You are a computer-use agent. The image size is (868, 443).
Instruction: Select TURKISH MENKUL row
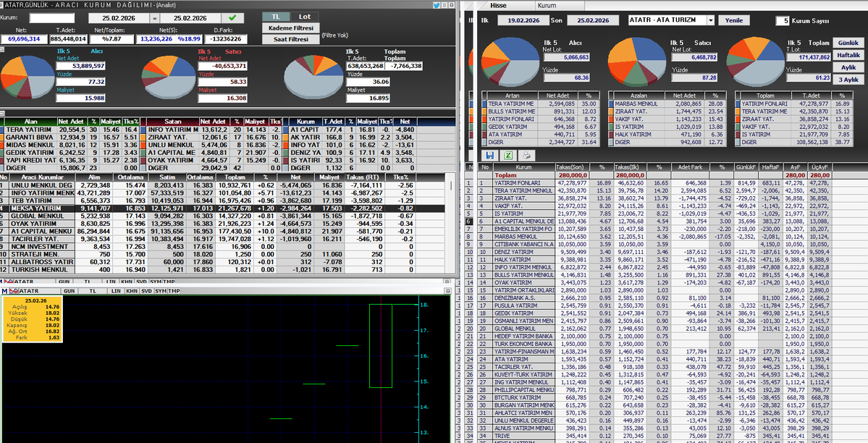click(224, 270)
